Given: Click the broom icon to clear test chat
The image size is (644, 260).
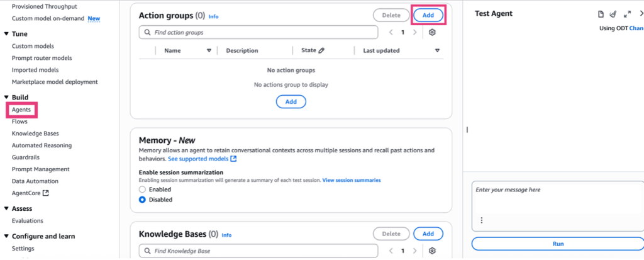Looking at the screenshot, I should point(613,14).
